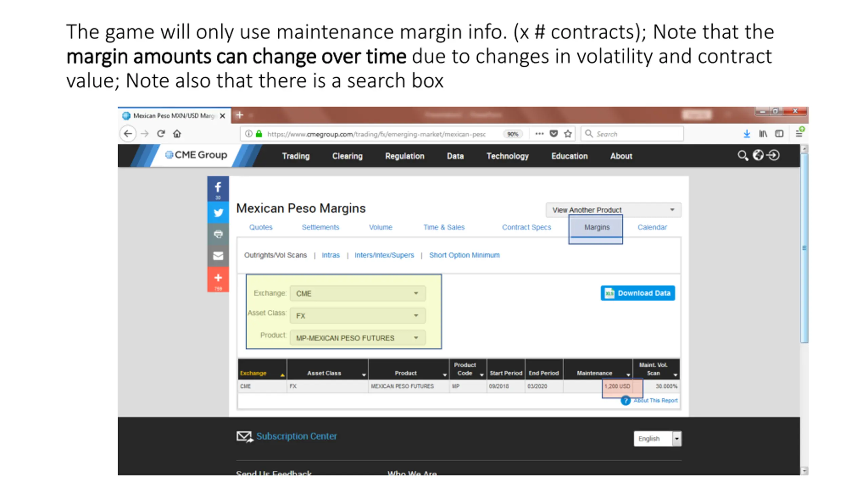
Task: Click the login arrow icon in header
Action: pos(773,155)
